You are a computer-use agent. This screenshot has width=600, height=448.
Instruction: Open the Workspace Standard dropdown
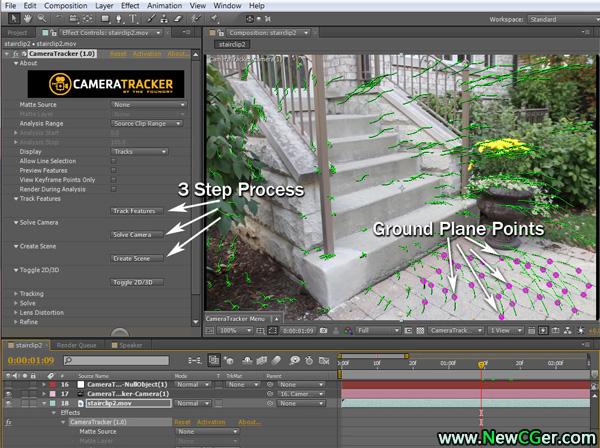563,19
